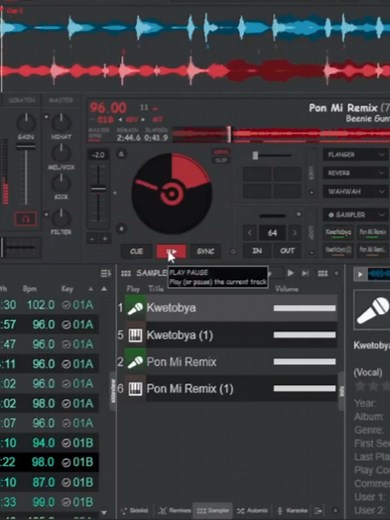Shift key down with left KEY arrow

point(120,119)
